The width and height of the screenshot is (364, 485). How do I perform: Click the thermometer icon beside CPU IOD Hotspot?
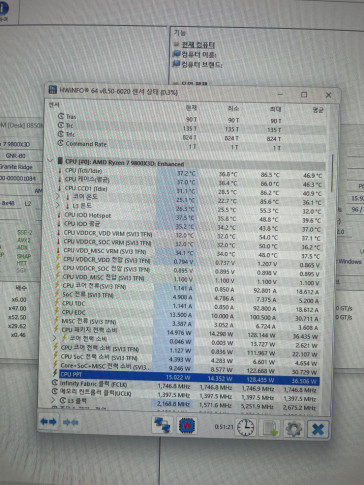click(59, 215)
